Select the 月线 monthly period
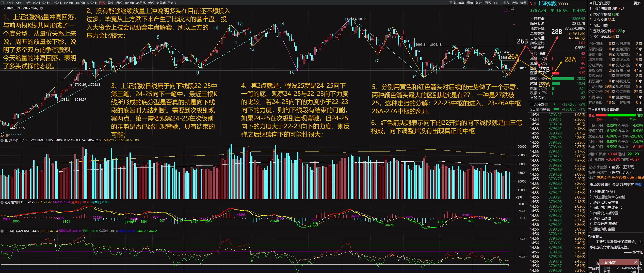This screenshot has width=644, height=273. tap(119, 3)
